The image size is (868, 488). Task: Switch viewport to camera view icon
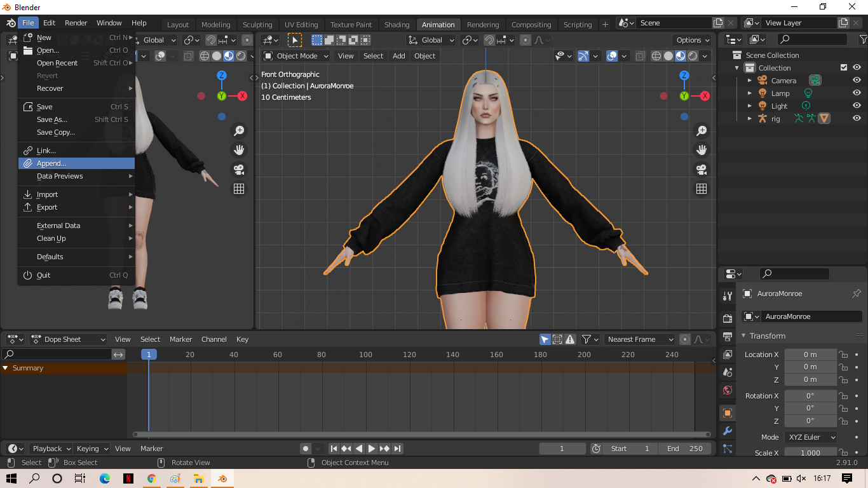point(702,170)
